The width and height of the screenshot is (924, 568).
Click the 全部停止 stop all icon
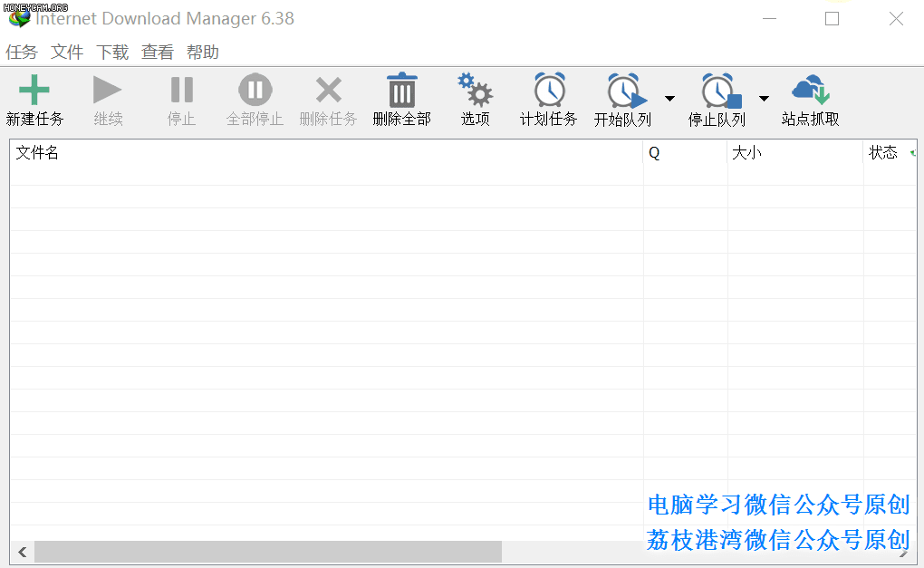[x=255, y=91]
